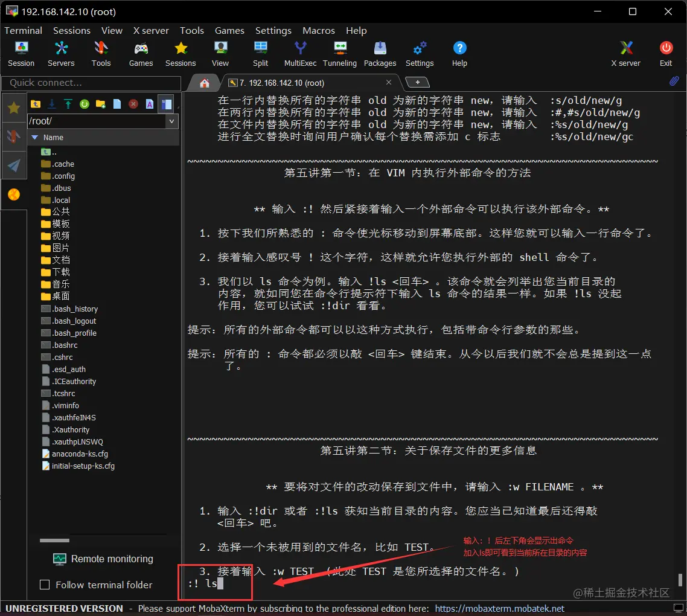Click the SFTP file icon with purple A
The width and height of the screenshot is (687, 616).
point(149,104)
